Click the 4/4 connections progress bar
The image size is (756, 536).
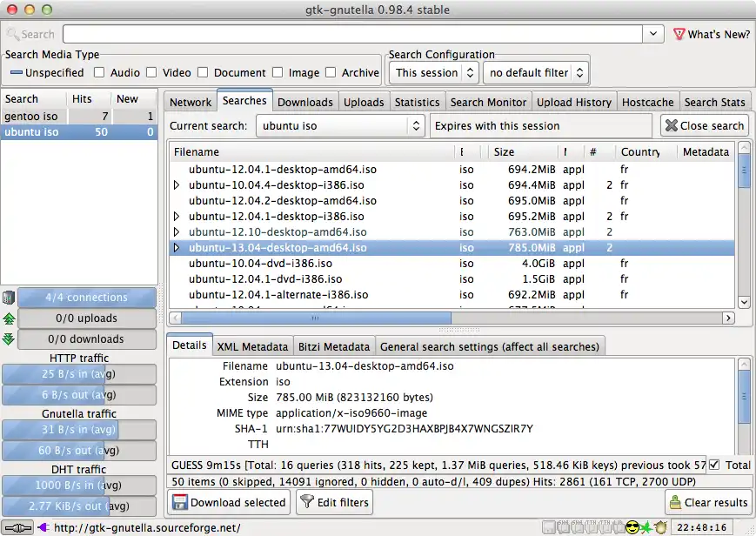click(87, 298)
